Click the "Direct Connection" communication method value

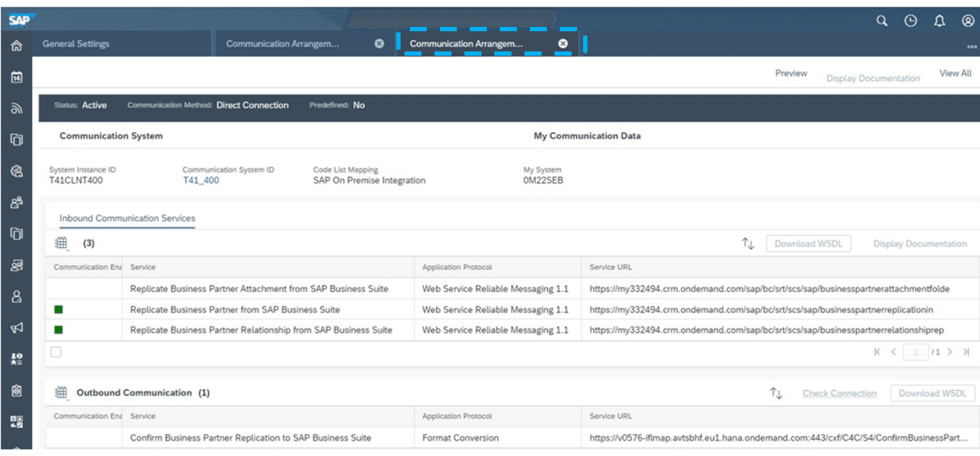252,105
